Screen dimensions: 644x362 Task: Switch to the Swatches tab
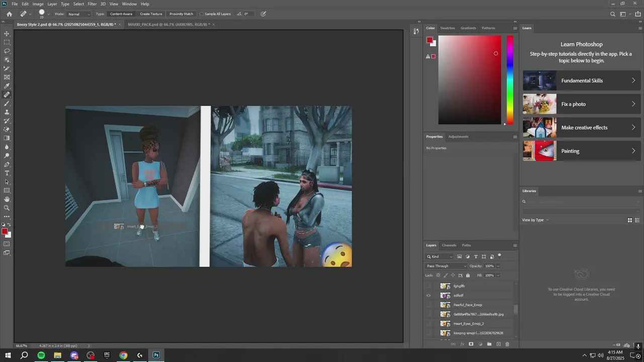coord(448,28)
